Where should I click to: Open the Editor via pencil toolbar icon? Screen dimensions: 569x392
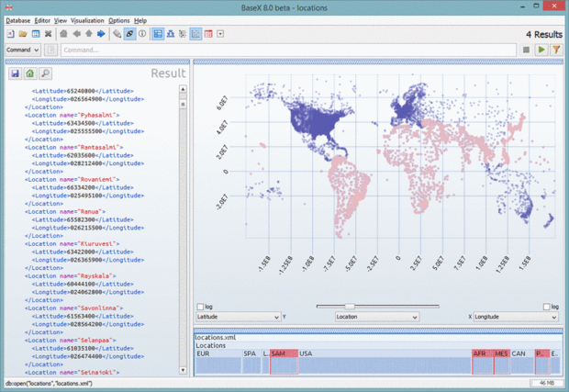pyautogui.click(x=117, y=34)
